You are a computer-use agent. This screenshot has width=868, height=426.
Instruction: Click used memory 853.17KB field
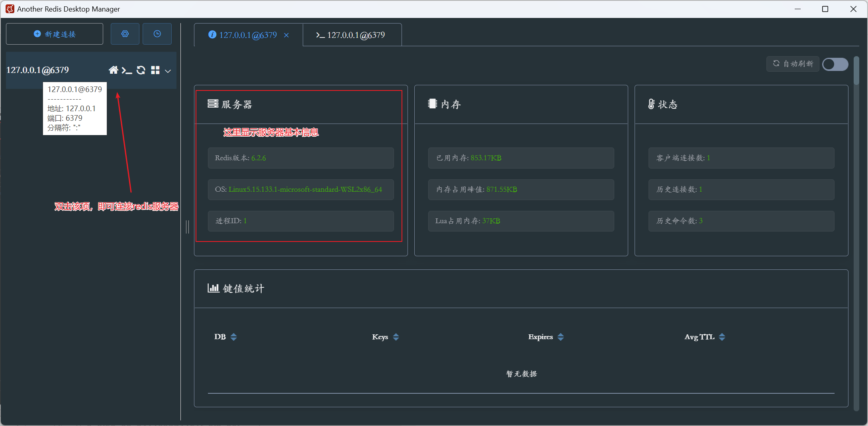(521, 158)
